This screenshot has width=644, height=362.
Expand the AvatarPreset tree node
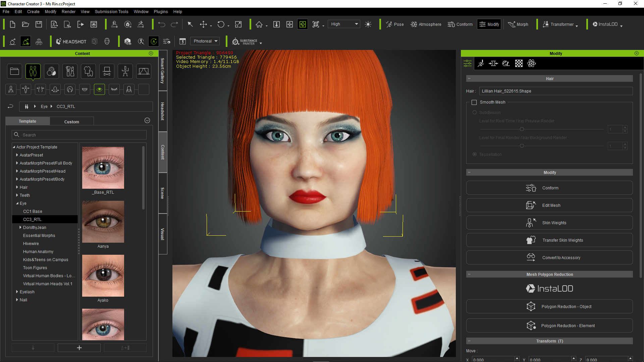click(17, 155)
